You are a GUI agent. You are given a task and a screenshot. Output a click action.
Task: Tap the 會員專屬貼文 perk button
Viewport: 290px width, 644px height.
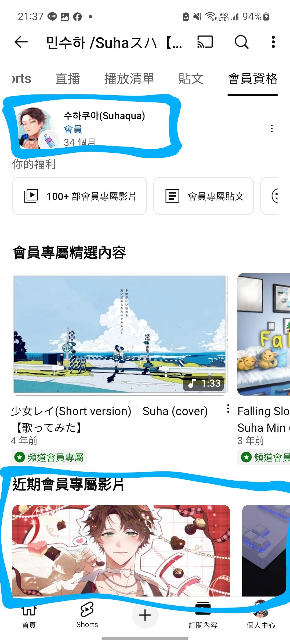point(204,196)
